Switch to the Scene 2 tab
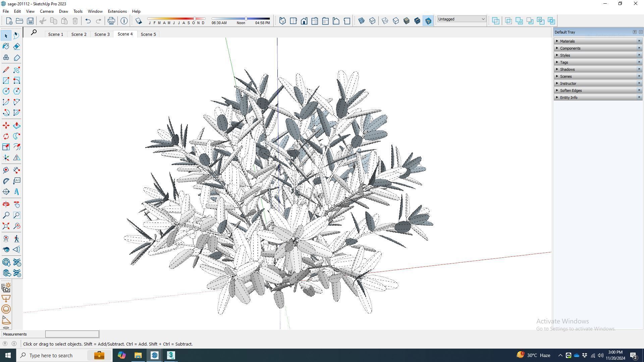 [79, 34]
